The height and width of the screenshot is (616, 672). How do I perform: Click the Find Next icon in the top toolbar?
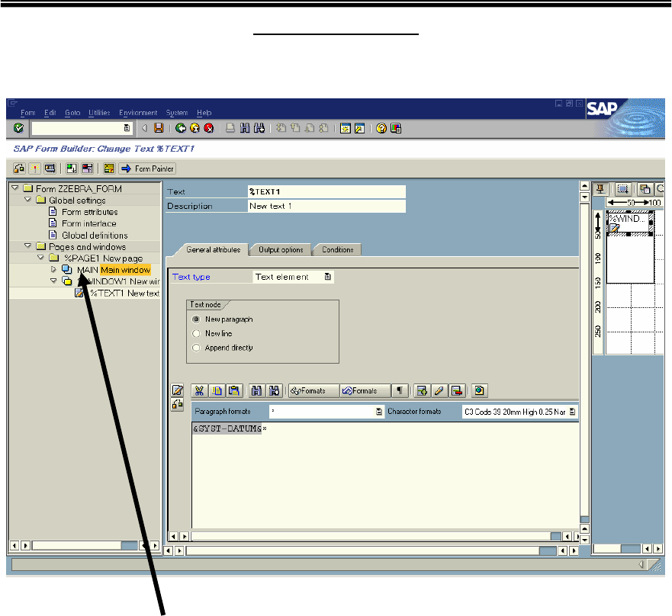pos(259,127)
